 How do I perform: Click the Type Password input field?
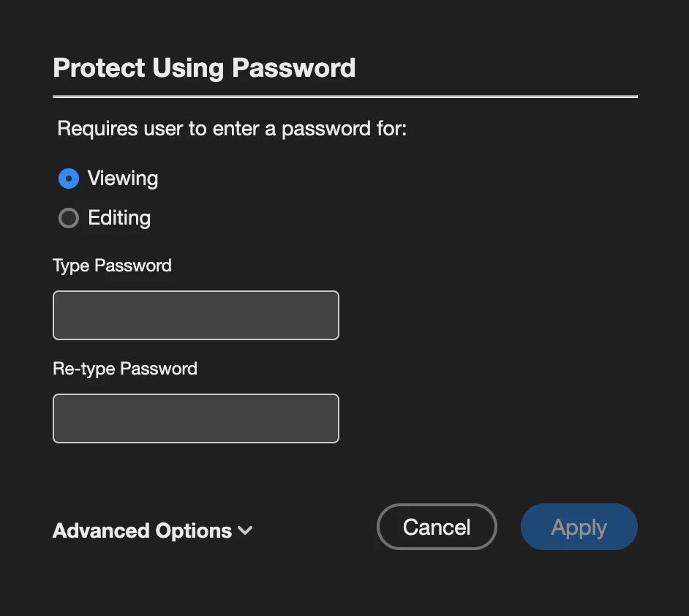pos(196,315)
